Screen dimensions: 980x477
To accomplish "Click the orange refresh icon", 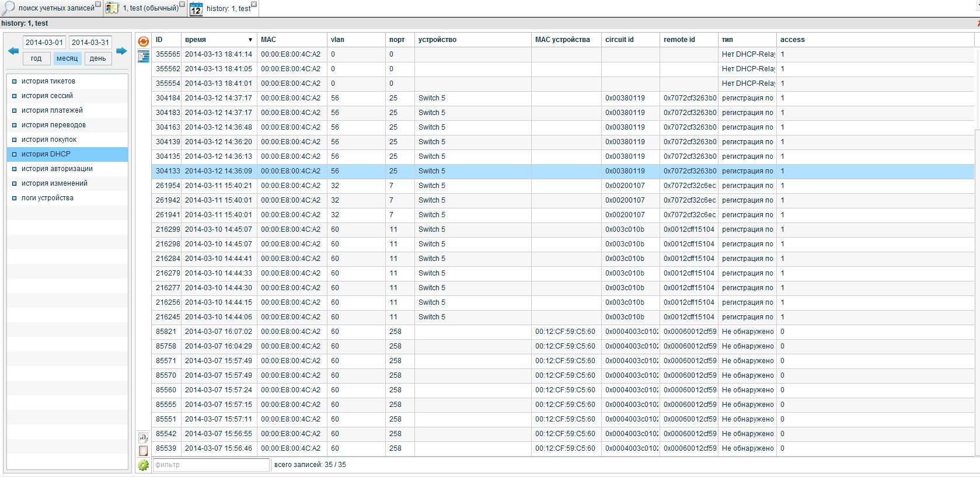I will tap(143, 41).
